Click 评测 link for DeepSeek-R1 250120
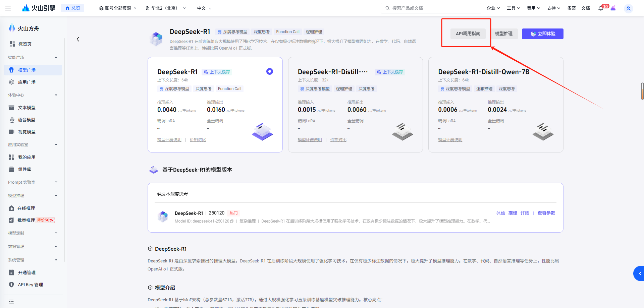Screen dimensions: 644x308 (x=525, y=213)
